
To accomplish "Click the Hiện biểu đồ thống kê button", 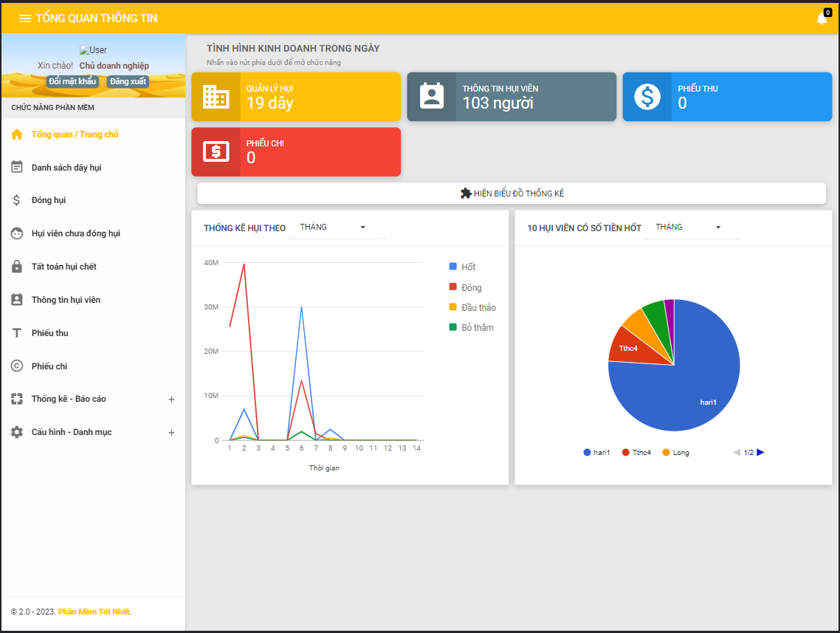I will point(512,194).
